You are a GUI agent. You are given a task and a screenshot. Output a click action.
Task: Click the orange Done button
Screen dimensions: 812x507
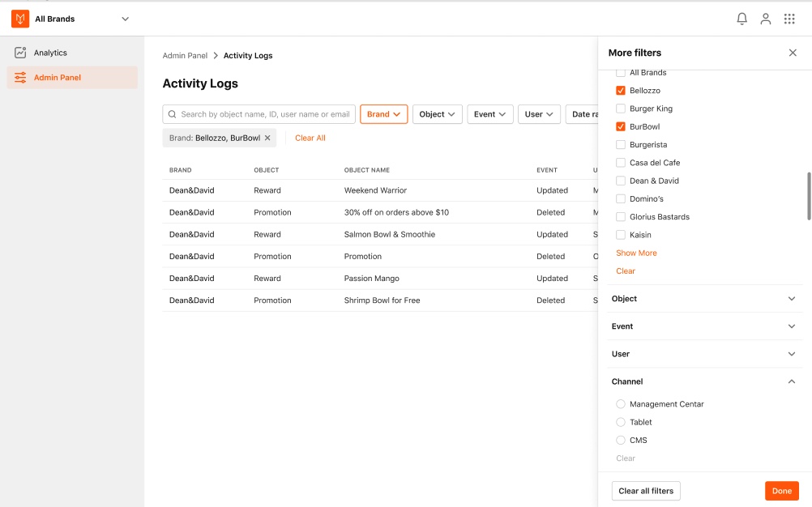[781, 491]
